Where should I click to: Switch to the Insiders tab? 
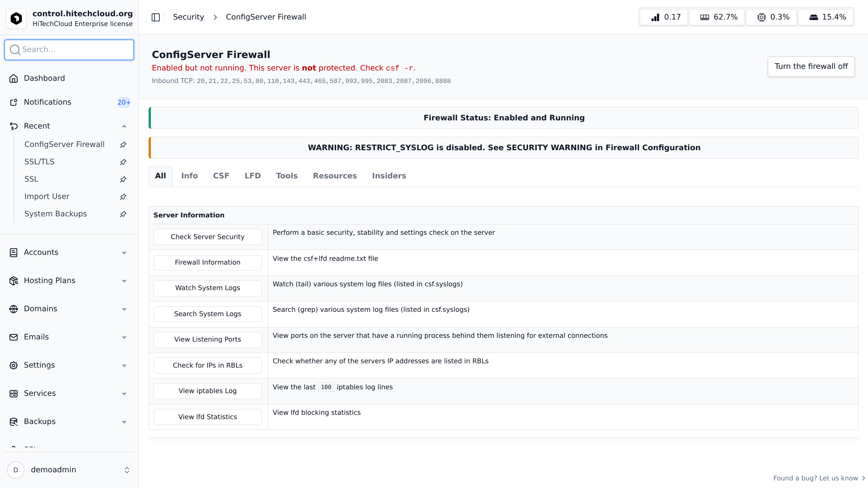pyautogui.click(x=389, y=176)
